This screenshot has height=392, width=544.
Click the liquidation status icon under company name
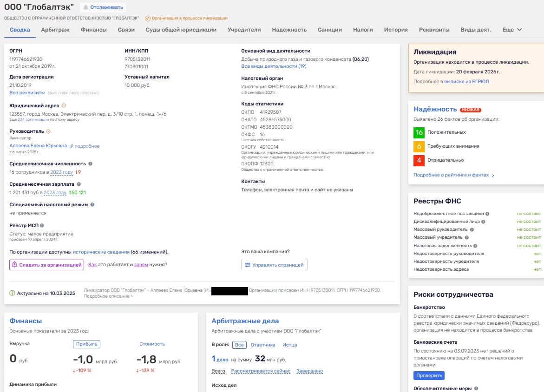[x=147, y=19]
